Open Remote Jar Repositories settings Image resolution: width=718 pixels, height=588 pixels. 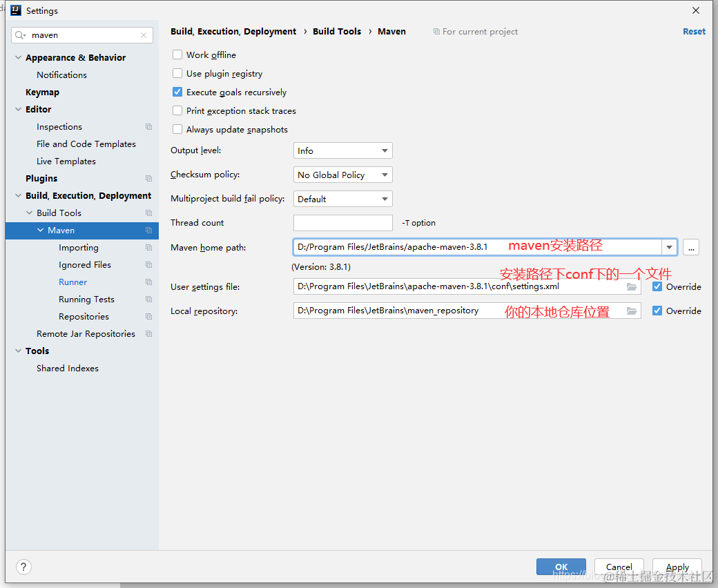click(x=86, y=334)
